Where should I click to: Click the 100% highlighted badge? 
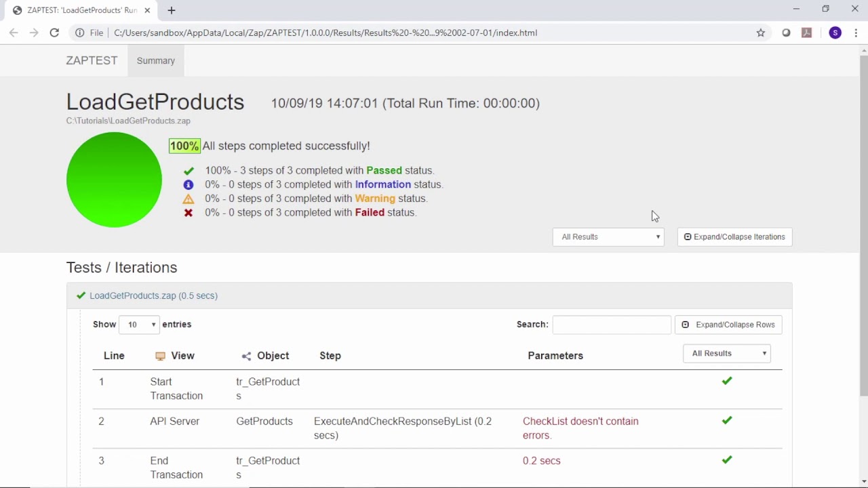click(184, 146)
